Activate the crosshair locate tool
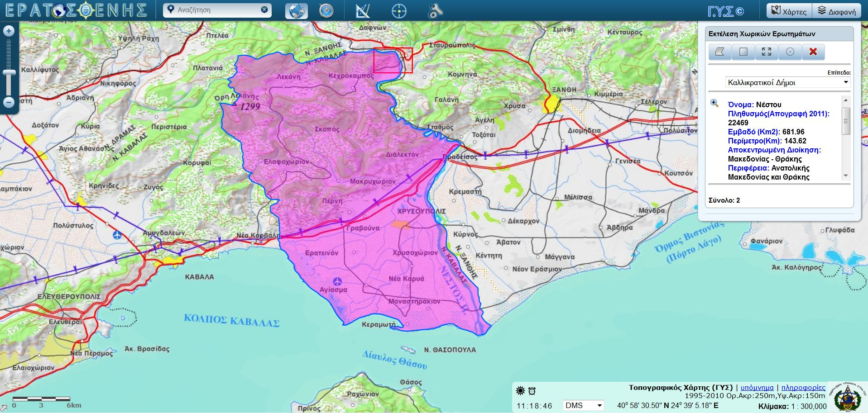 click(399, 10)
